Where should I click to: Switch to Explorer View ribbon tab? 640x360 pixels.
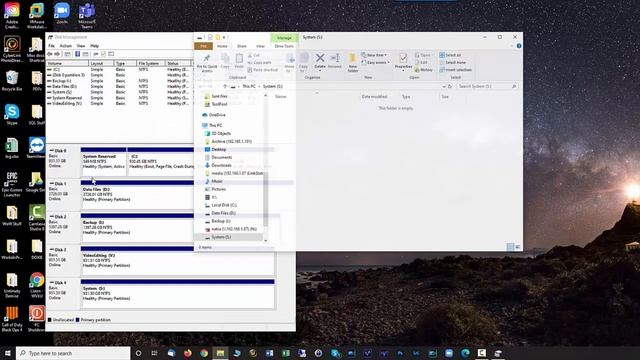(x=260, y=46)
